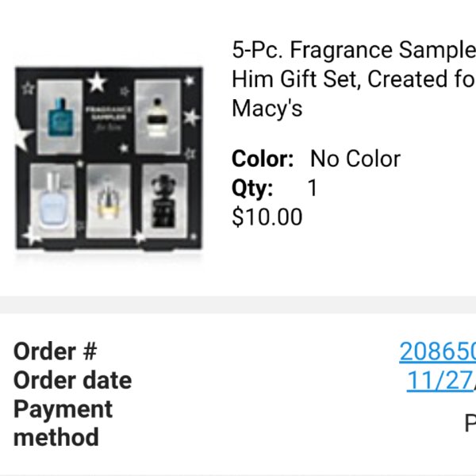
Task: Click the yellow bottle in thumbnail
Action: click(108, 199)
